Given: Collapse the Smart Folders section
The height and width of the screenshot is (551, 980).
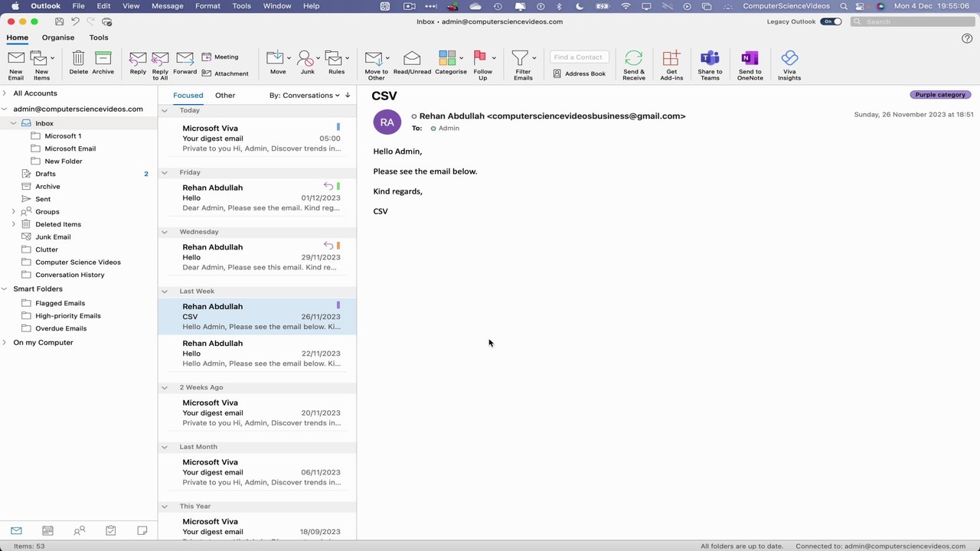Looking at the screenshot, I should [5, 289].
